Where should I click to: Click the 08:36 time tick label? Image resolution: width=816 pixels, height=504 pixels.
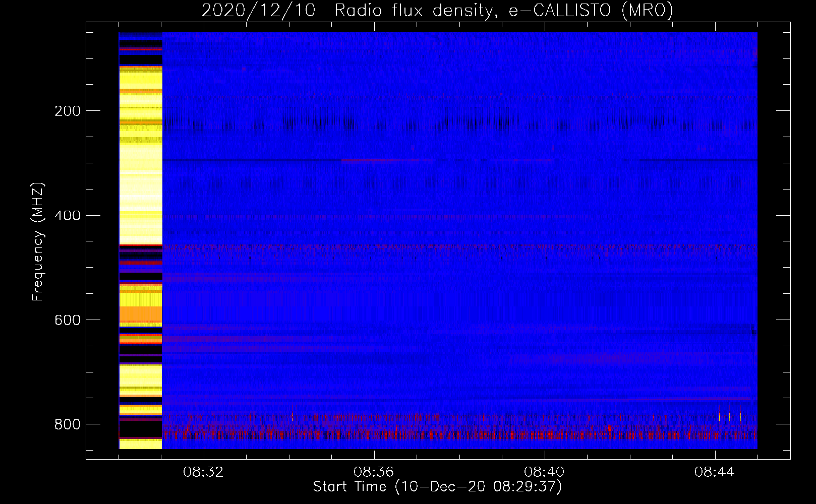click(x=374, y=472)
